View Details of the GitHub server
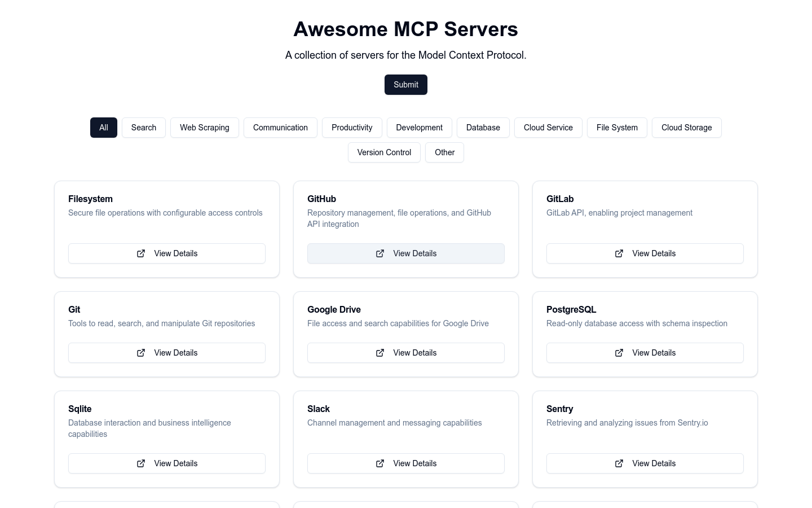 tap(406, 253)
